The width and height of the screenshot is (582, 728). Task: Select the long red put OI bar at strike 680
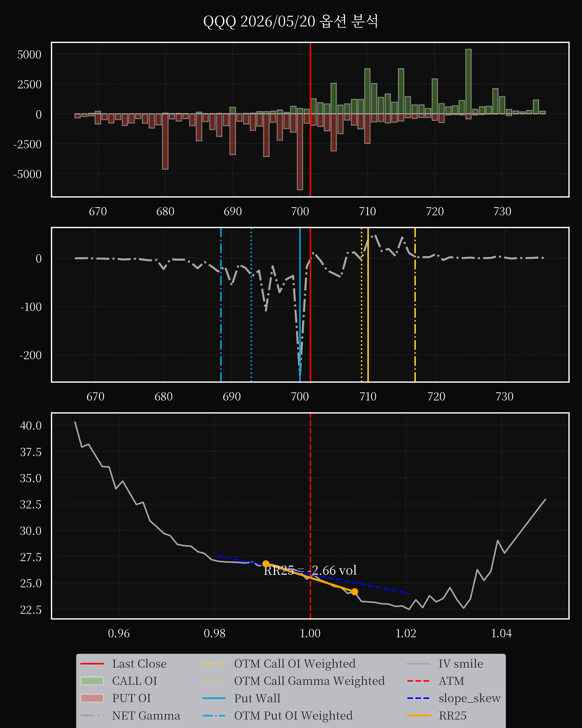[165, 141]
